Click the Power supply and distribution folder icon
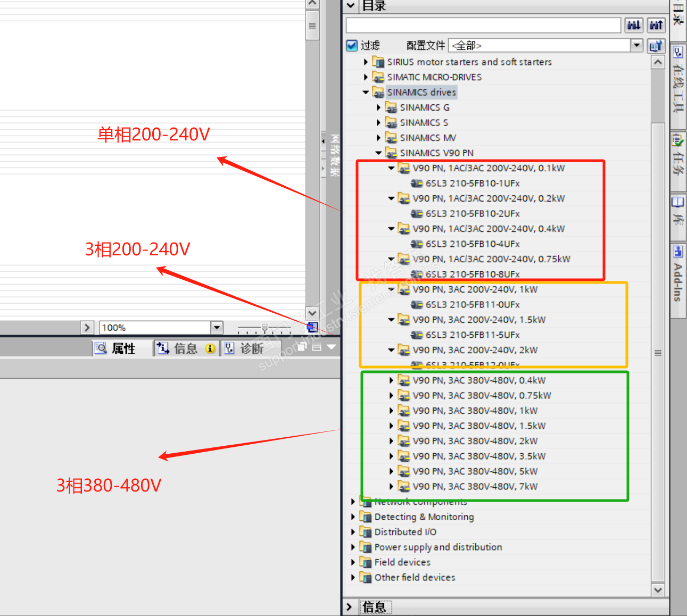 pyautogui.click(x=366, y=547)
